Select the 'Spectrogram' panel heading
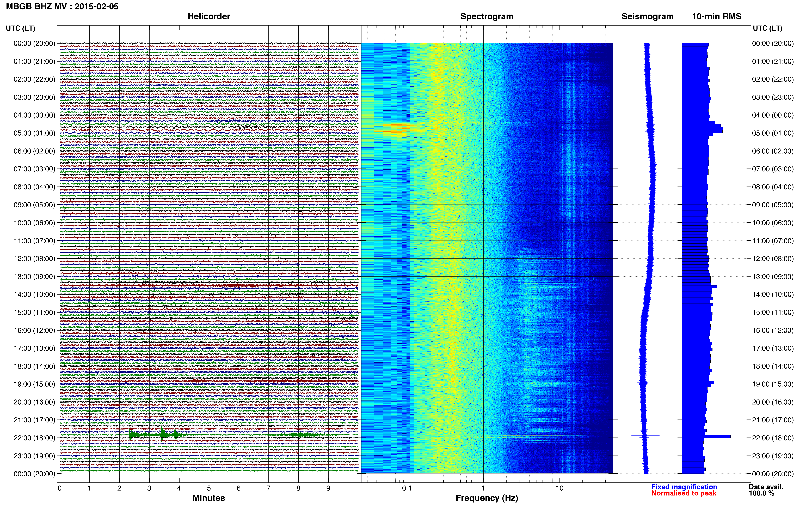Image resolution: width=812 pixels, height=508 pixels. (x=487, y=16)
